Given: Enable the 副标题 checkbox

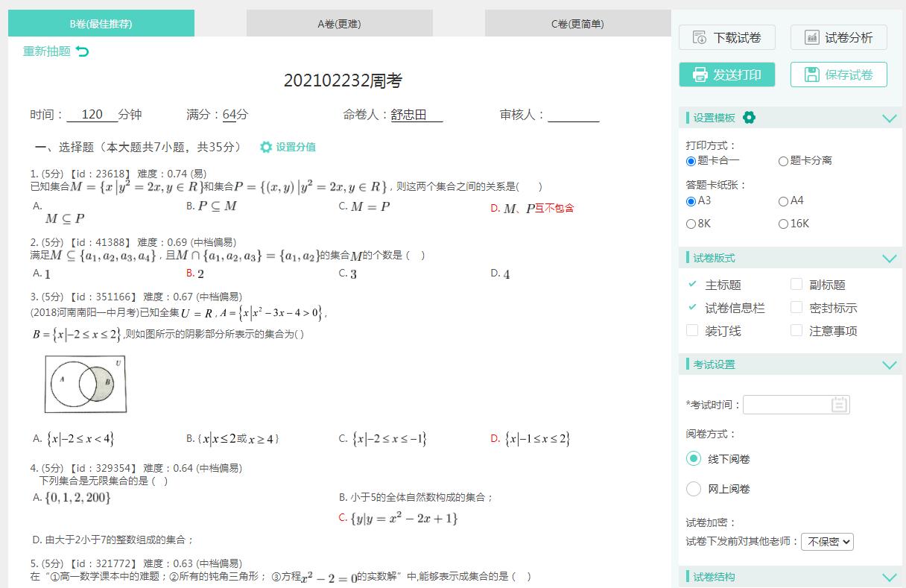Looking at the screenshot, I should (796, 285).
